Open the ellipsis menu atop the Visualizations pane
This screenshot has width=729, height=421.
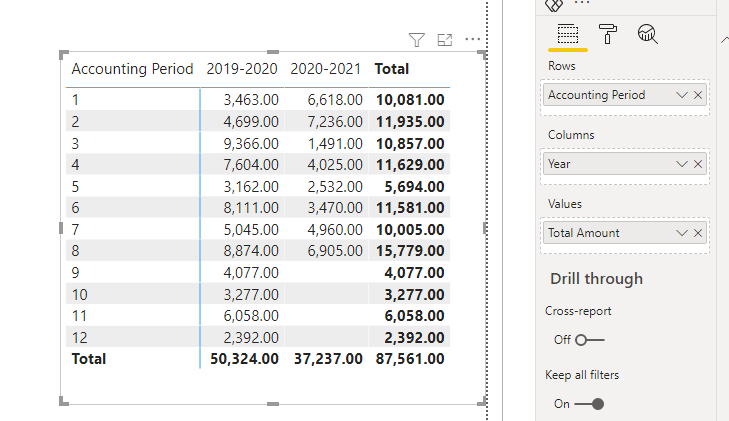(582, 3)
